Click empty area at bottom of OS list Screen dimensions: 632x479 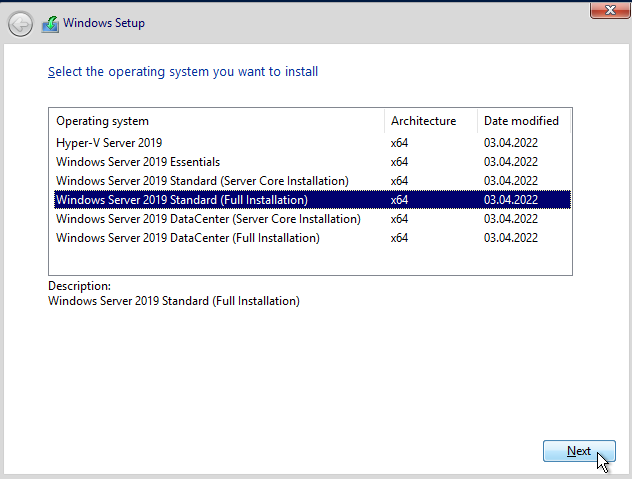click(x=310, y=261)
